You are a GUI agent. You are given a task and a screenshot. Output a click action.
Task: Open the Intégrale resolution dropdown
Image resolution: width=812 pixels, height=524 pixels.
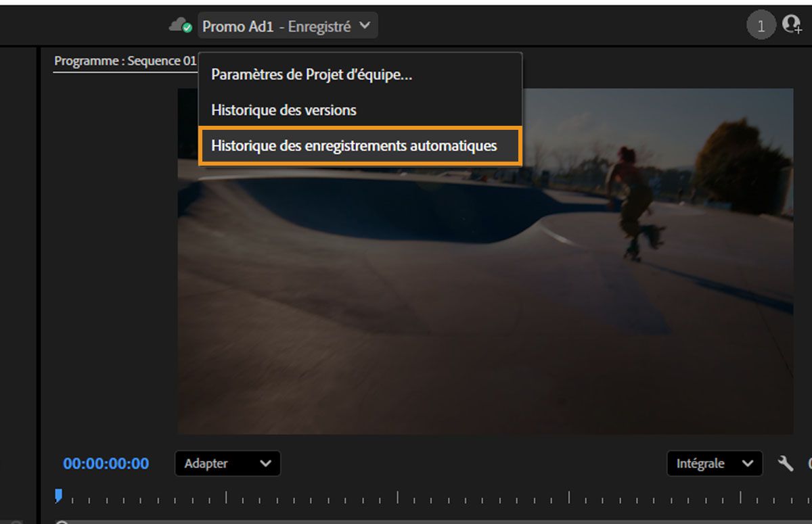[x=714, y=464]
